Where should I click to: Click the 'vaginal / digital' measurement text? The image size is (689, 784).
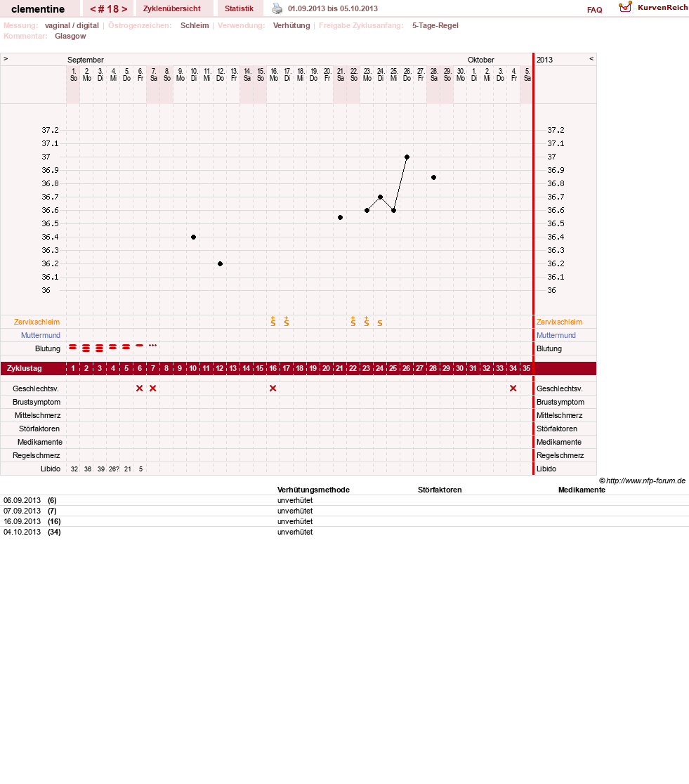point(72,25)
